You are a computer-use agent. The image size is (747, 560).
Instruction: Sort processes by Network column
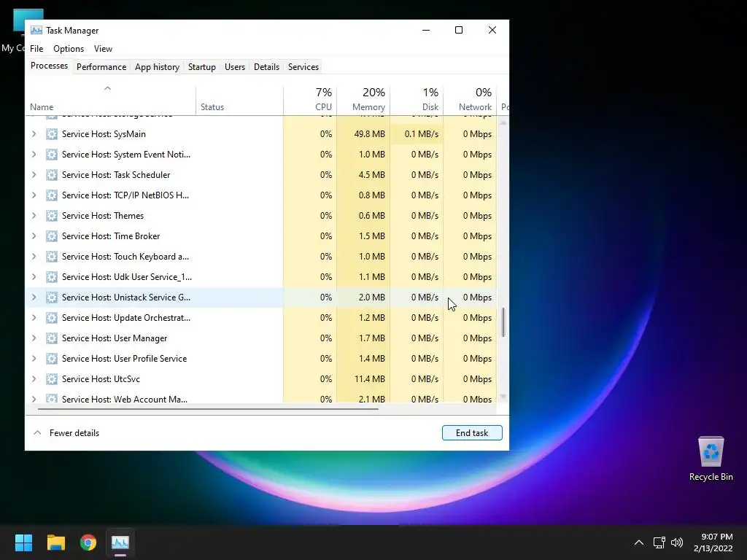point(471,99)
